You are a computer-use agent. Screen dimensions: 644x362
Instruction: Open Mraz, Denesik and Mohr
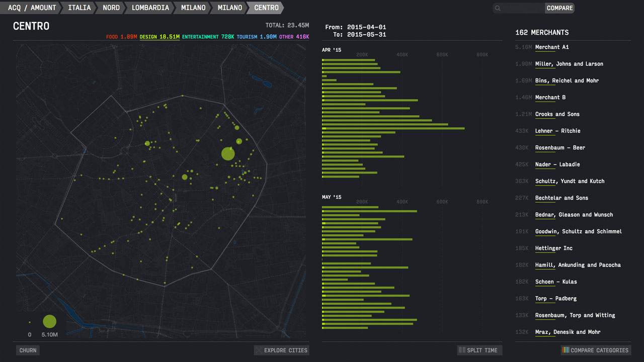[x=568, y=332]
